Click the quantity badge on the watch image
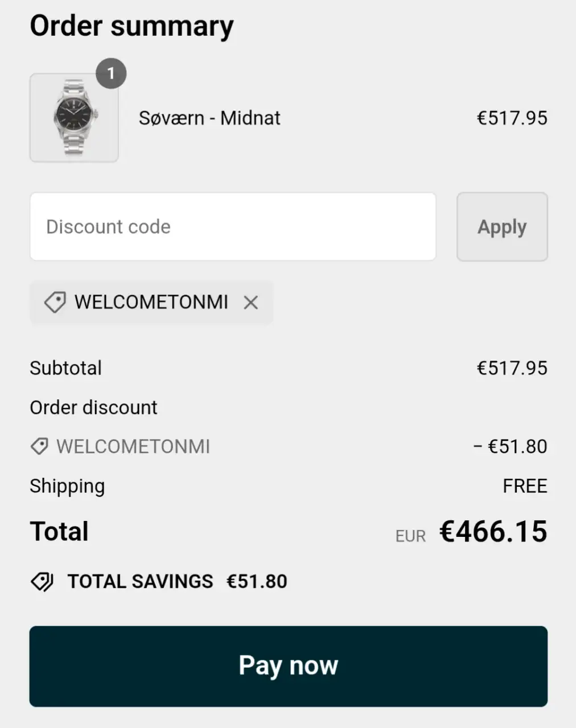This screenshot has width=576, height=728. (111, 73)
